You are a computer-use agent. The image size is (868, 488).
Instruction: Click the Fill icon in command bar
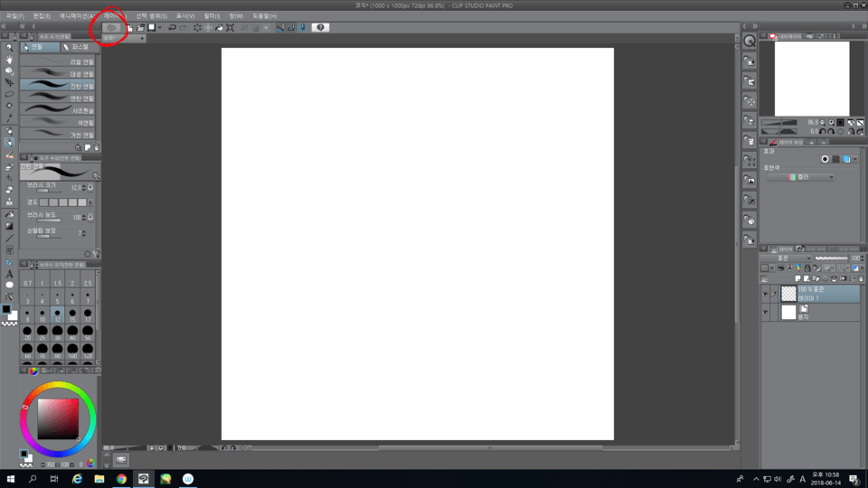tap(219, 27)
